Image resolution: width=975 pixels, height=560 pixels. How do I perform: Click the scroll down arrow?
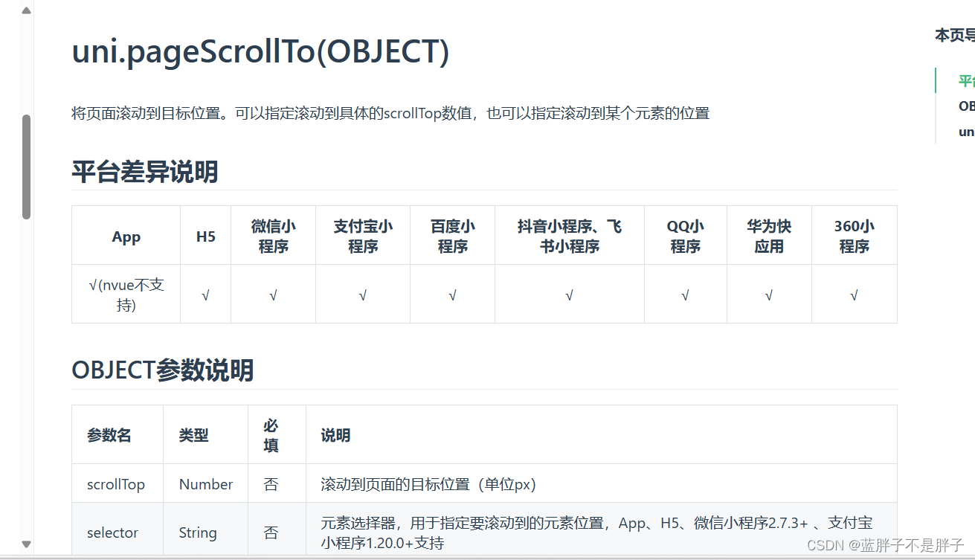[x=27, y=544]
